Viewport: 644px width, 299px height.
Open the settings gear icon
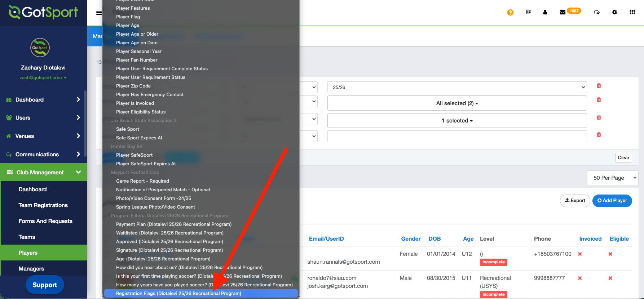[x=614, y=12]
